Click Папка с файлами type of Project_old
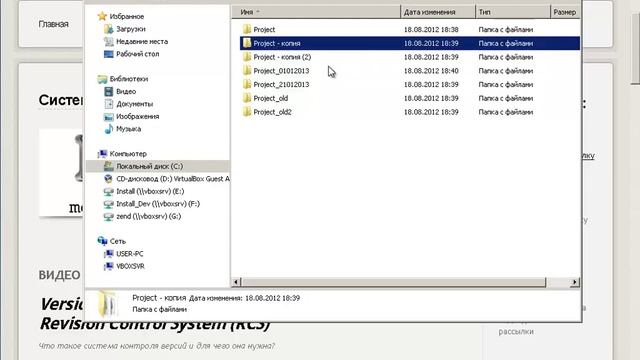The width and height of the screenshot is (640, 360). pos(506,98)
